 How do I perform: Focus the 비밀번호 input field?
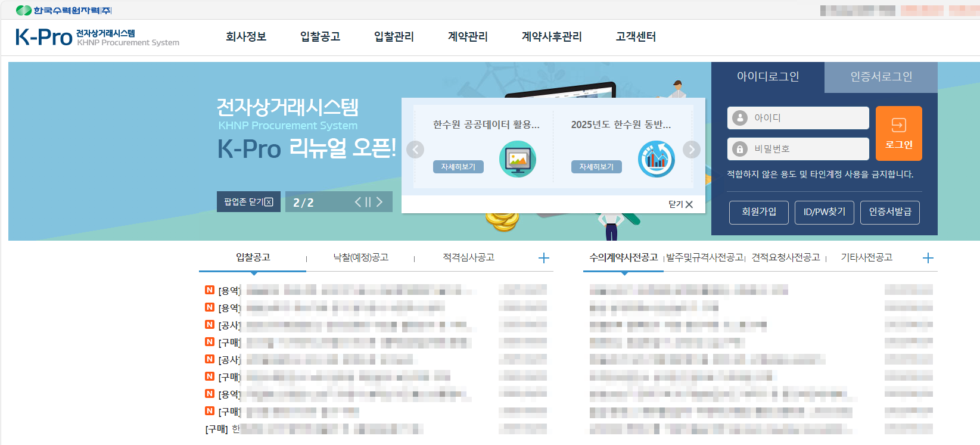[798, 149]
